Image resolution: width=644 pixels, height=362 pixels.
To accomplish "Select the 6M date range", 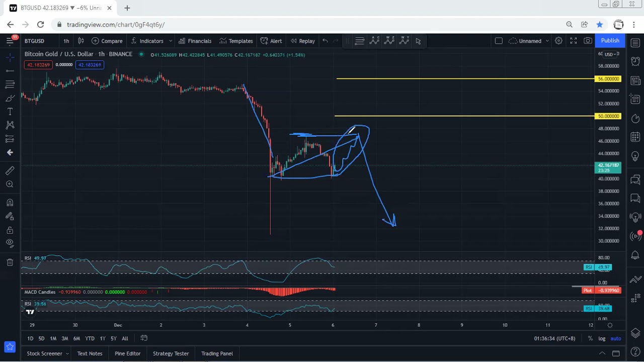I will point(76,338).
